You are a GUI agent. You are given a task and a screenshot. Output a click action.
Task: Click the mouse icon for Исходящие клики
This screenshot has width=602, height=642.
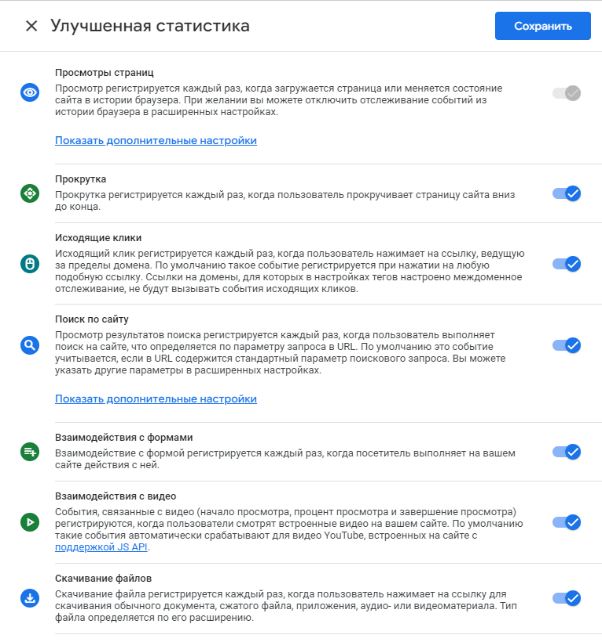(30, 264)
